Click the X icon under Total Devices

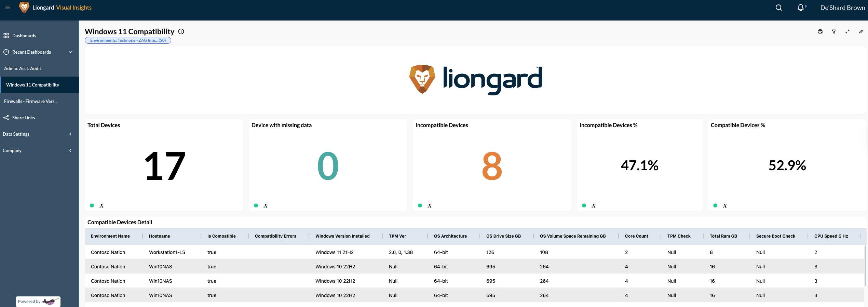[x=101, y=205]
